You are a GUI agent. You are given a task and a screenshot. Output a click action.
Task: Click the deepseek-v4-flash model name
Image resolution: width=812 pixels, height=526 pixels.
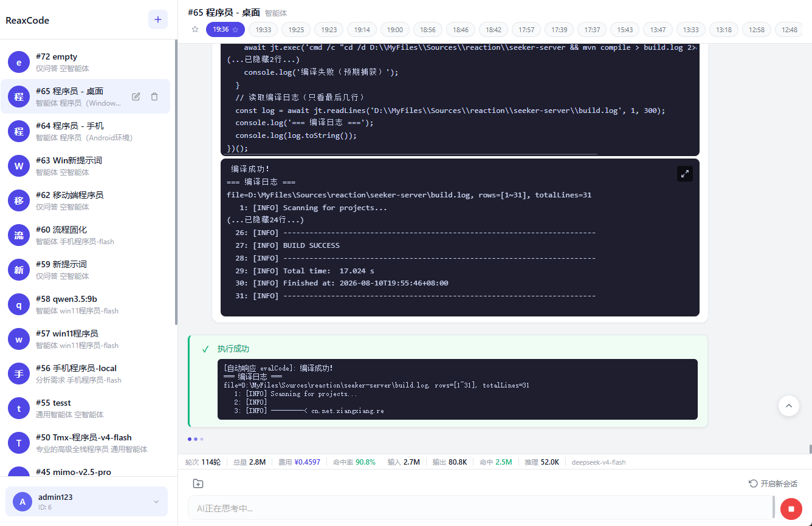pos(599,462)
